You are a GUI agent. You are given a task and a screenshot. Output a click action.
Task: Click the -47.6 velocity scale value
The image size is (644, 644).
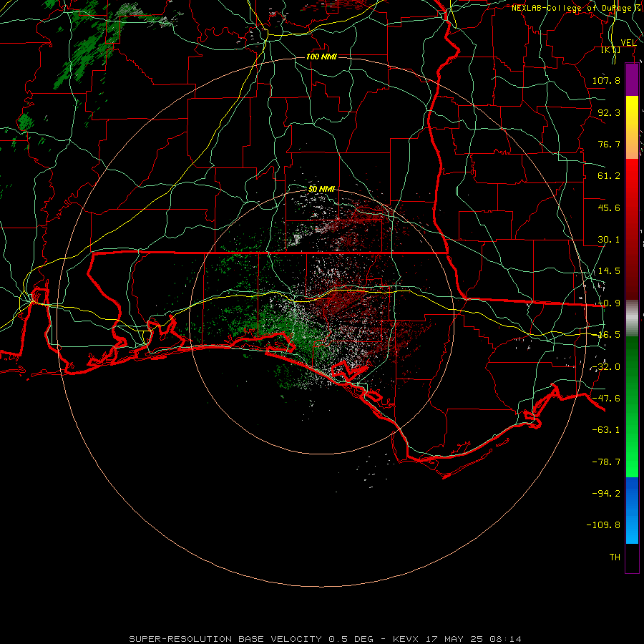point(606,399)
